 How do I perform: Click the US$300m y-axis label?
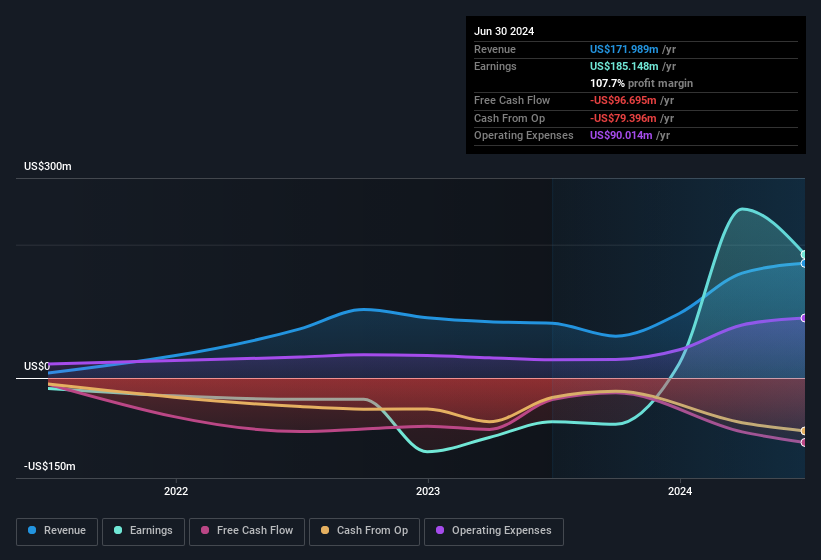48,166
